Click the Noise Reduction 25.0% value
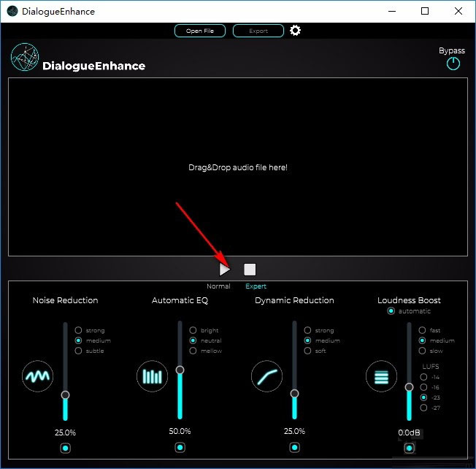 pyautogui.click(x=65, y=432)
